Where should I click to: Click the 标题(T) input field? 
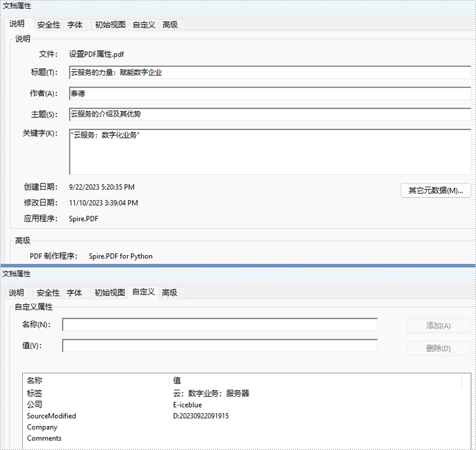pyautogui.click(x=270, y=72)
